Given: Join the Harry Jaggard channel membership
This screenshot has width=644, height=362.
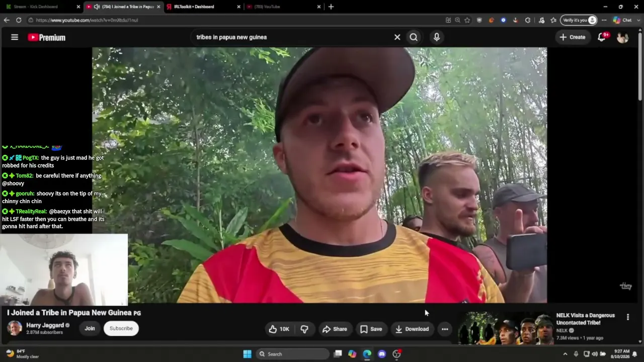Looking at the screenshot, I should (x=90, y=329).
